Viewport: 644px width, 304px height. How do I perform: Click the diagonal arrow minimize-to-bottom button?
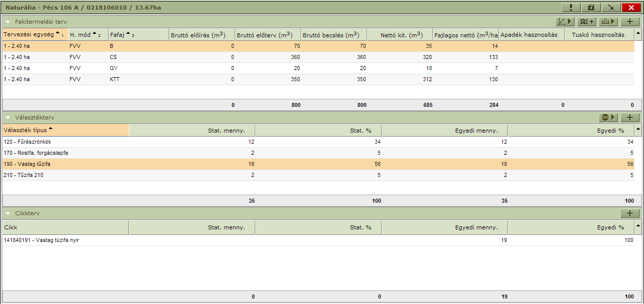611,8
